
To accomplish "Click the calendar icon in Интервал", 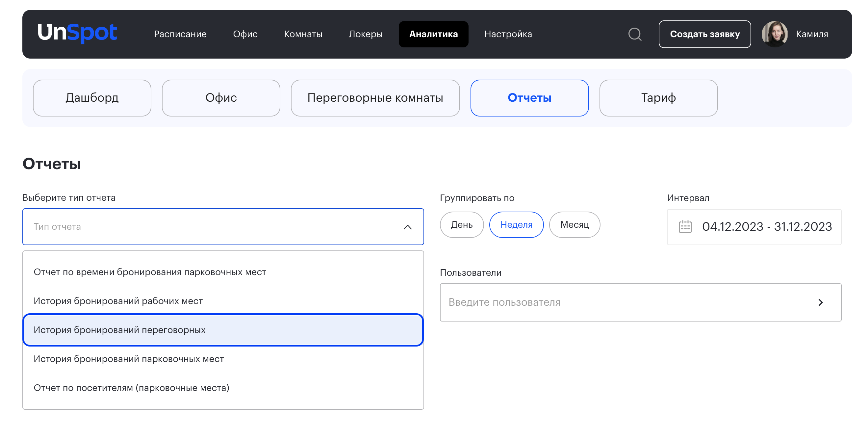I will (x=685, y=227).
